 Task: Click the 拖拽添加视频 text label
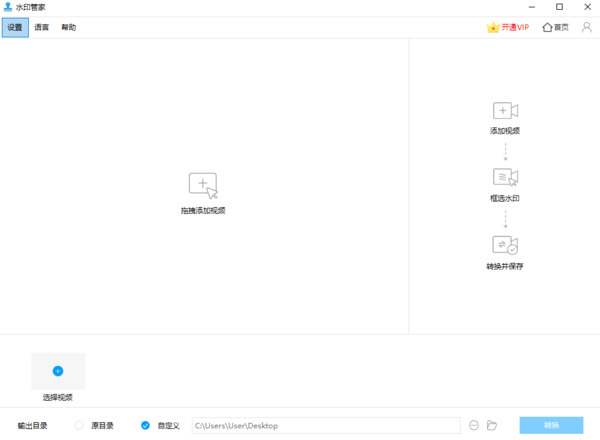[x=203, y=211]
